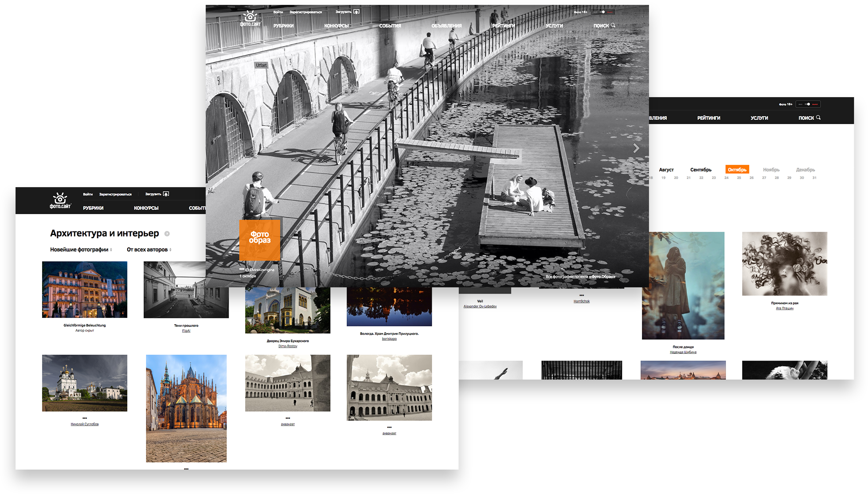Screen dimensions: 868x494
Task: Open the Вологда. Храм Дмитрия Прилуцкого thumbnail
Action: click(x=389, y=307)
